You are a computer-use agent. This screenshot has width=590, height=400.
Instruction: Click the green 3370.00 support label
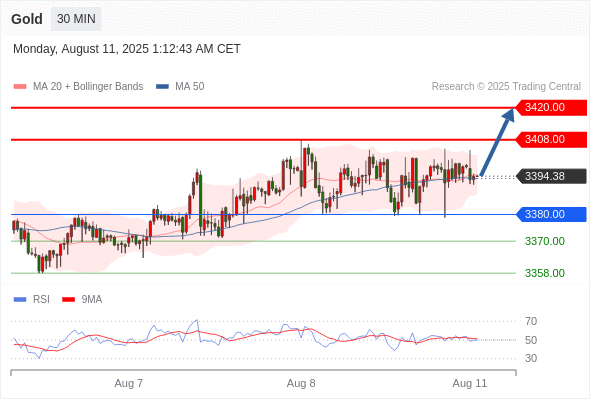545,241
